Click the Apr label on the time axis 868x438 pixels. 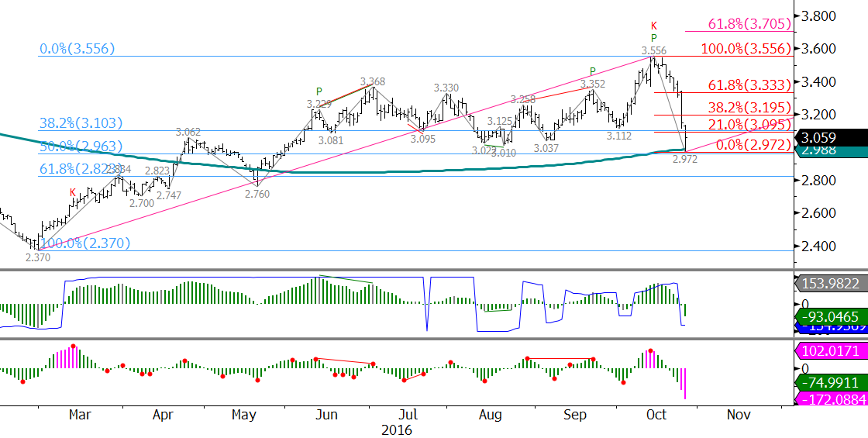click(164, 414)
